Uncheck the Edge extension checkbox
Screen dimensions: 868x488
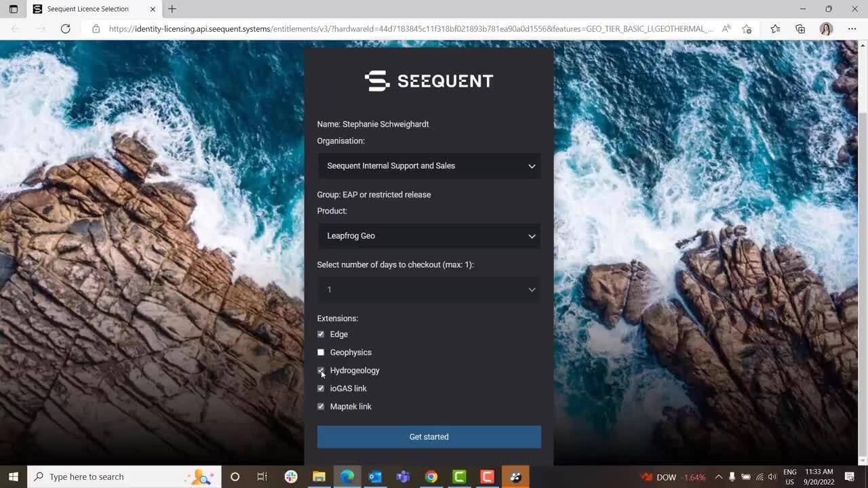[x=321, y=334]
